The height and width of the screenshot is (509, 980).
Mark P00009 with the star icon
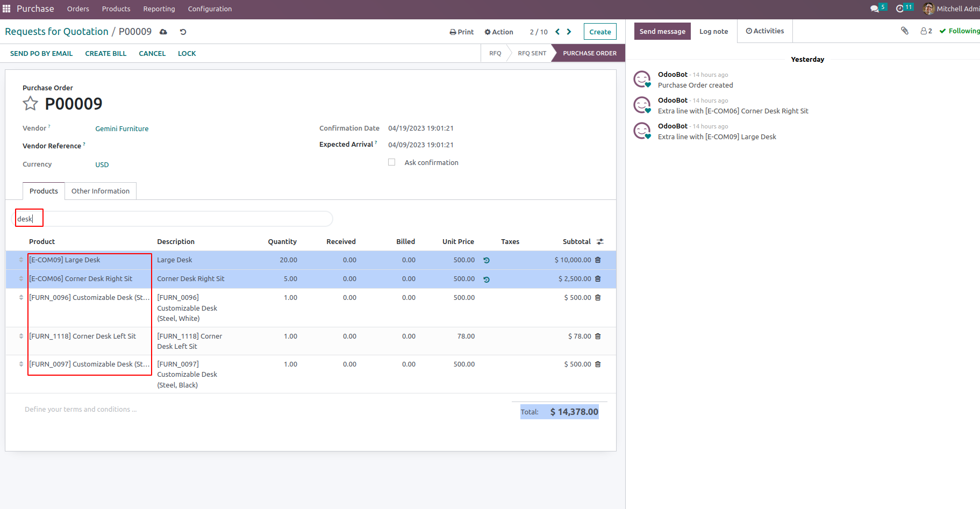pyautogui.click(x=31, y=103)
